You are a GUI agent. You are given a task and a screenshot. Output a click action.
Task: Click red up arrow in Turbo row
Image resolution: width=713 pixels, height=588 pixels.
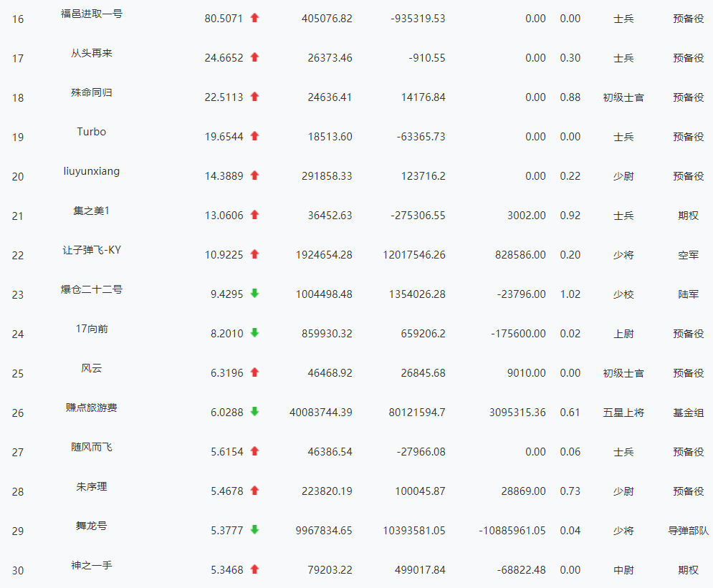254,136
